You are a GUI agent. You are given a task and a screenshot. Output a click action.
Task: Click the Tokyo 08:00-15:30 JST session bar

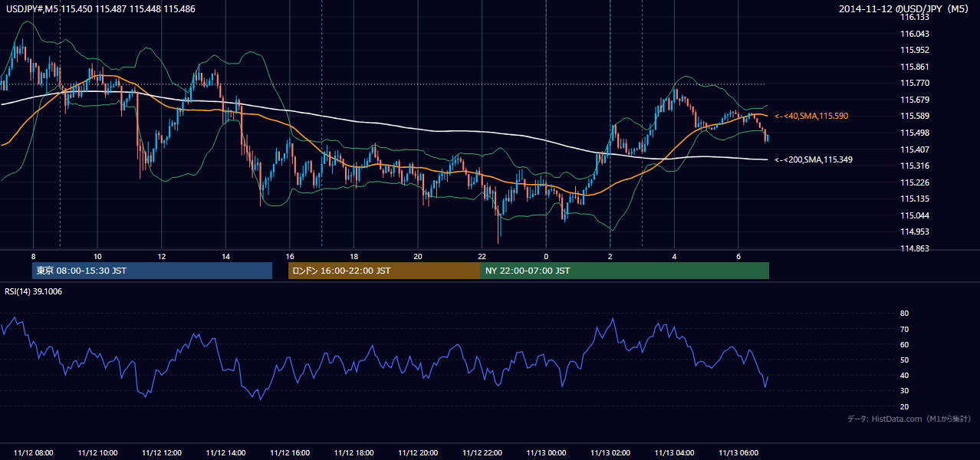click(153, 271)
